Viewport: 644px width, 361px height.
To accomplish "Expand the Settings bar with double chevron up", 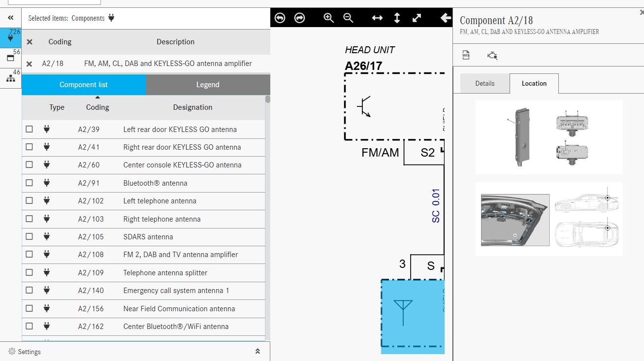I will pos(257,351).
